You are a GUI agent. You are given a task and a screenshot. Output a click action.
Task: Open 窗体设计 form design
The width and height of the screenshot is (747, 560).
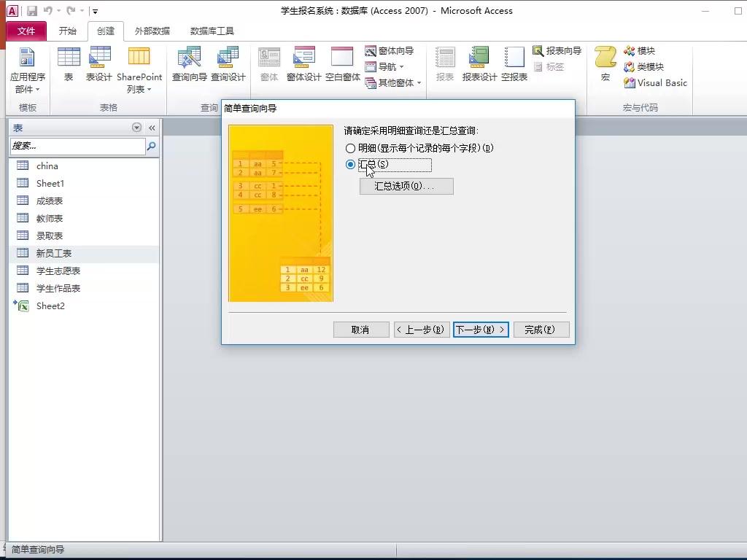(304, 64)
